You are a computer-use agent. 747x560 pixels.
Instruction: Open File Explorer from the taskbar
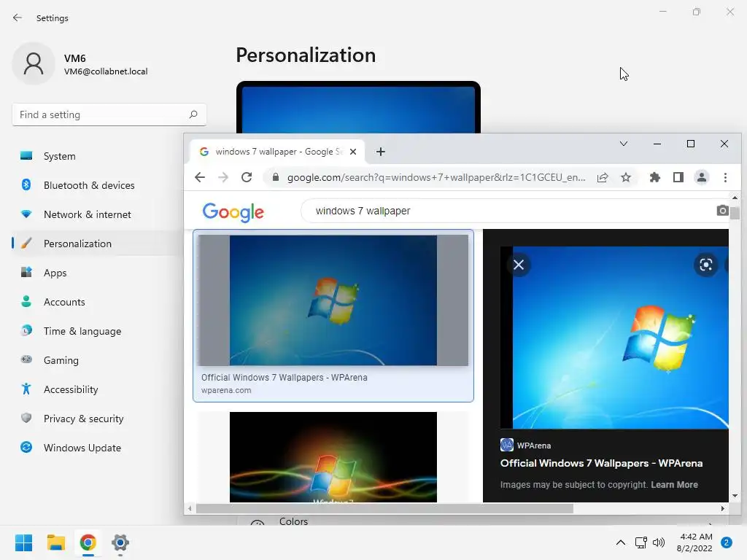pos(55,542)
